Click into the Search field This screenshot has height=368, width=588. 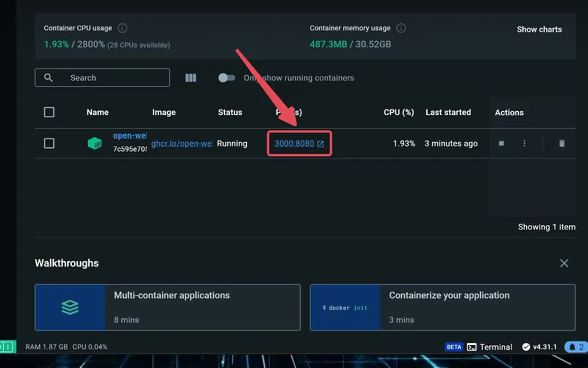tap(102, 78)
